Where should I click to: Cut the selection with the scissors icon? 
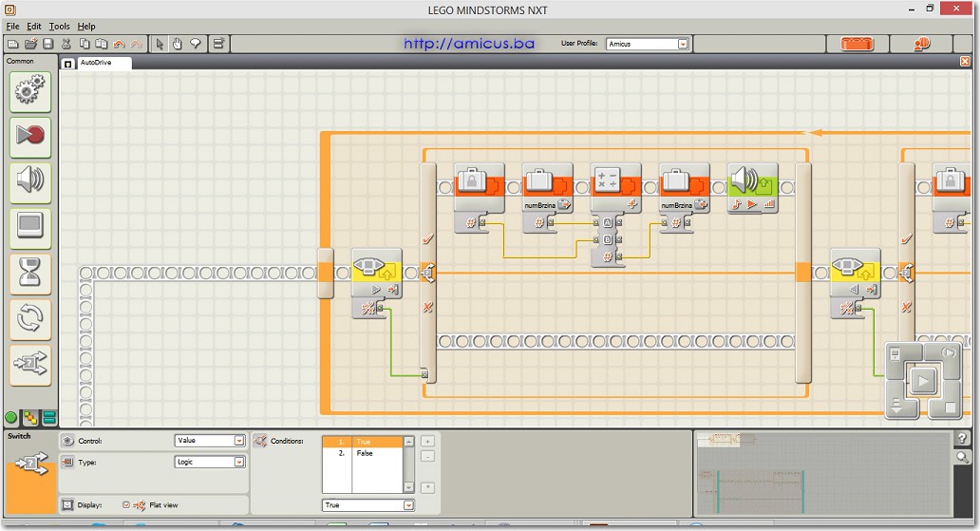coord(66,44)
